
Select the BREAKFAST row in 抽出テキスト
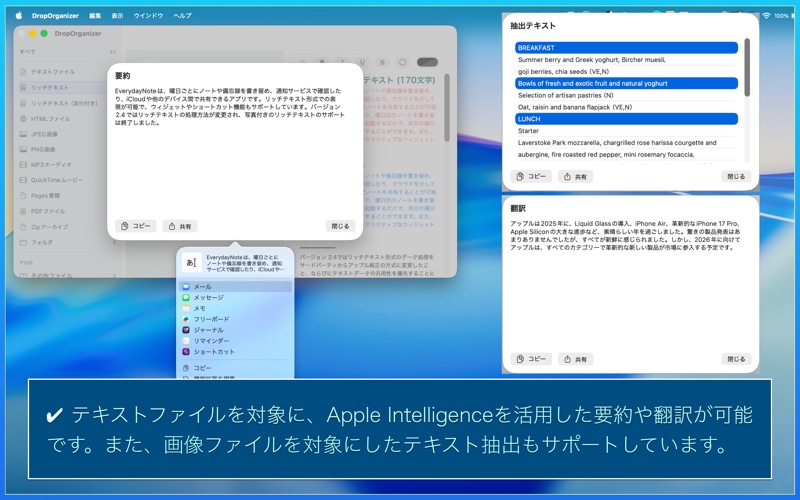click(x=626, y=48)
